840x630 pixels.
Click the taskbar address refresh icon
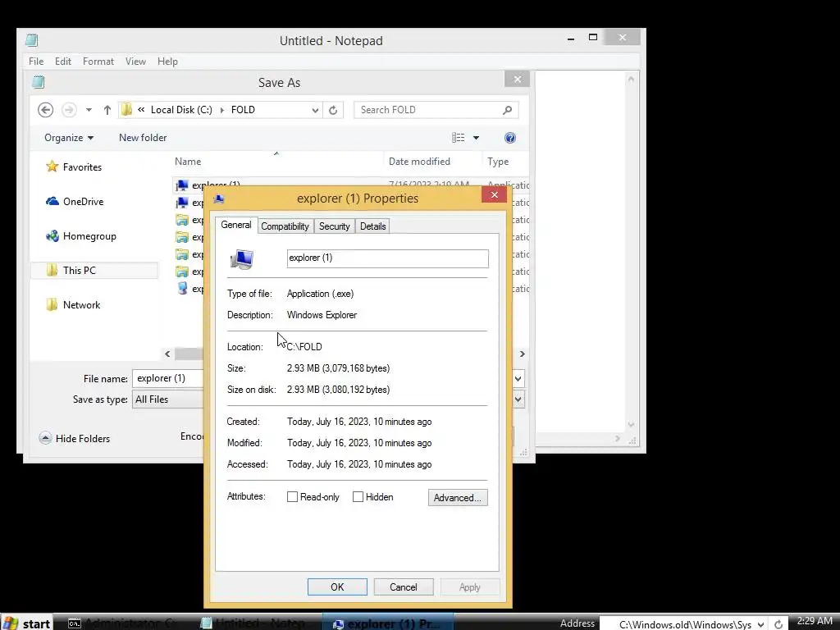point(778,624)
